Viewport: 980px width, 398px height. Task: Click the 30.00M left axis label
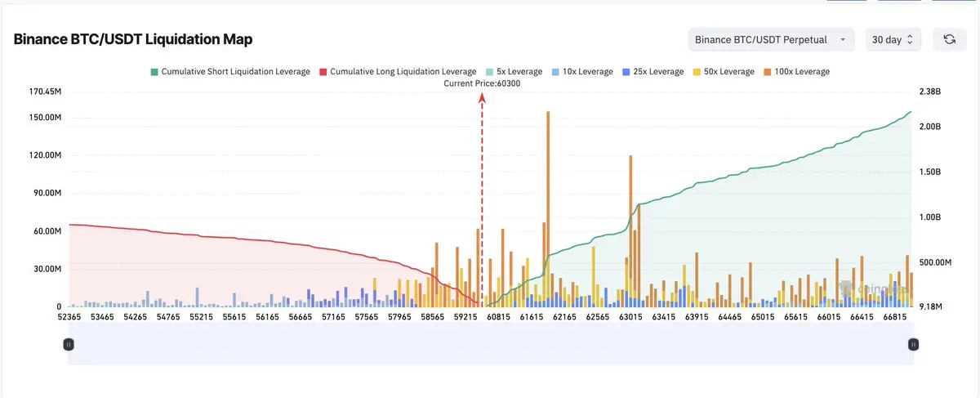pyautogui.click(x=47, y=269)
